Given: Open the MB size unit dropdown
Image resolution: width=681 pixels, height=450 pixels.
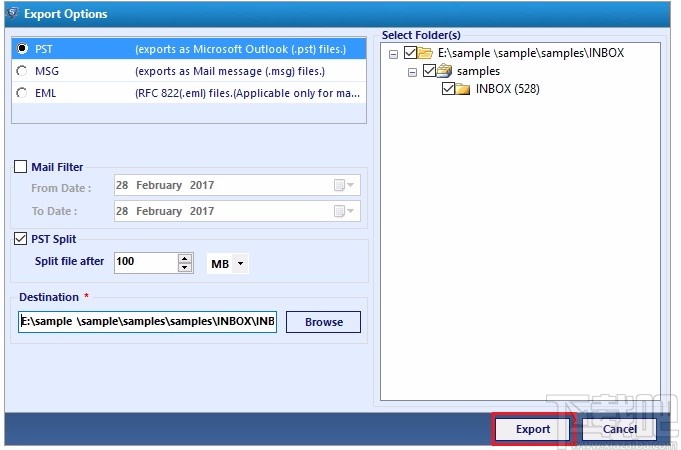Looking at the screenshot, I should pyautogui.click(x=240, y=263).
